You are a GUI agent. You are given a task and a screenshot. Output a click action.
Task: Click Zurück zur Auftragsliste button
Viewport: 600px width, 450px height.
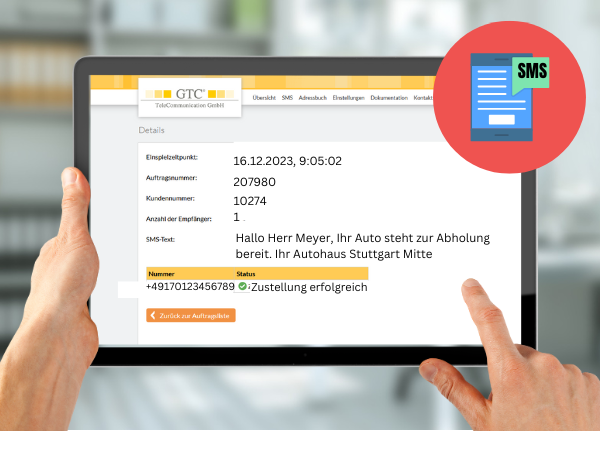(191, 315)
